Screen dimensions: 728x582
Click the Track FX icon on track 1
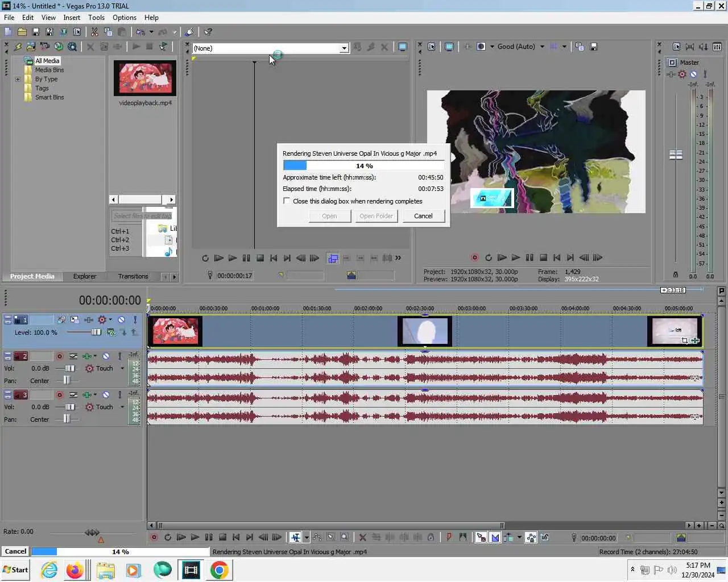89,320
